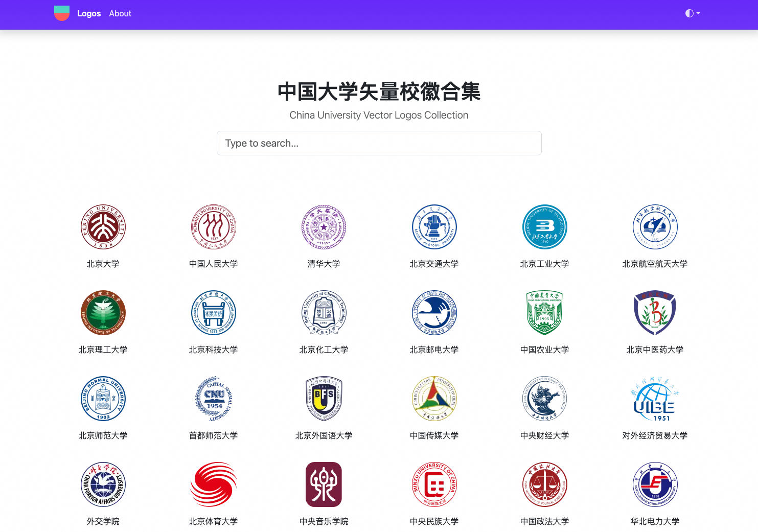This screenshot has width=758, height=532.
Task: Click the 北京交通大学 name label
Action: pos(434,264)
